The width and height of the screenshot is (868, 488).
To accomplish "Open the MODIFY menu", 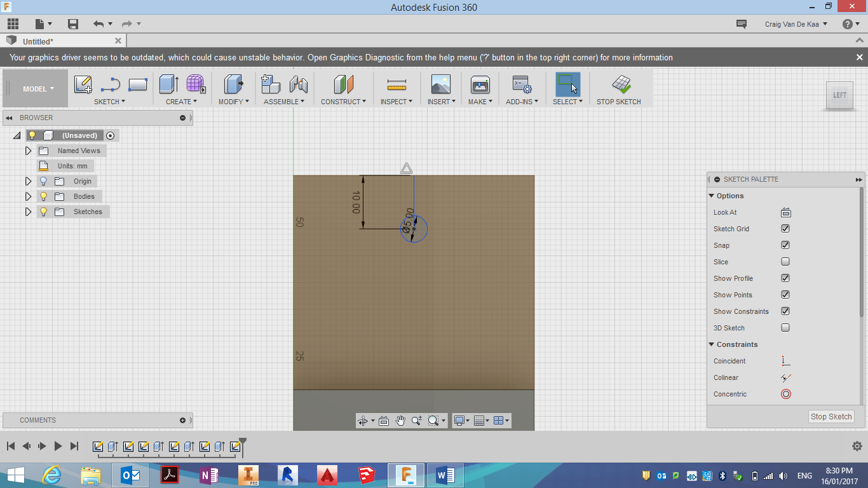I will [233, 102].
